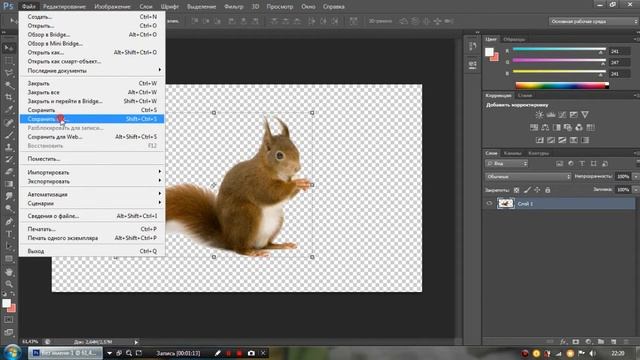Viewport: 640px width, 360px height.
Task: Select the Move tool
Action: coord(9,48)
